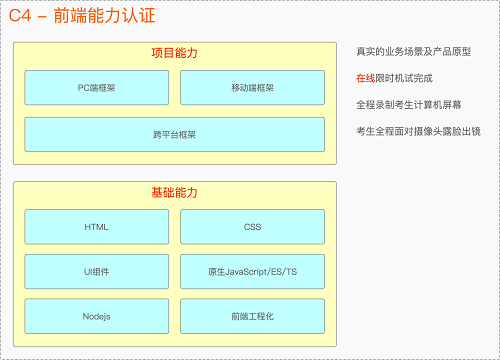Click the 前端工程化 box

pyautogui.click(x=252, y=316)
